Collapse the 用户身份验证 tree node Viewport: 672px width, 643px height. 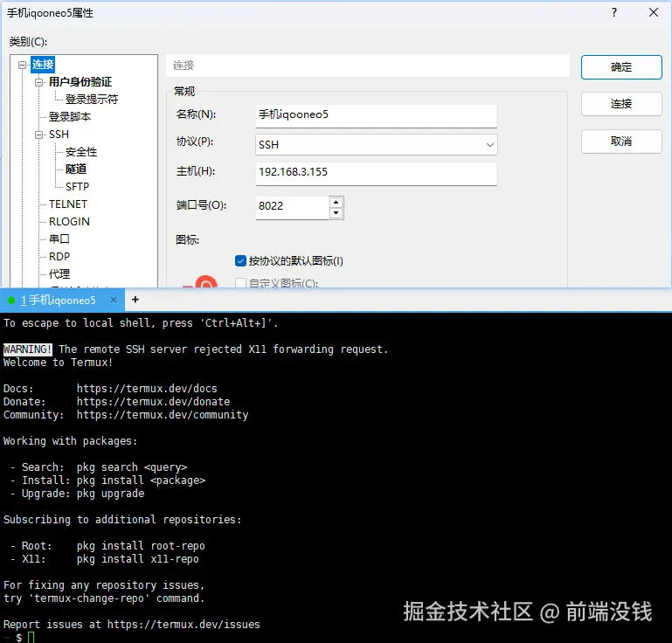(39, 82)
